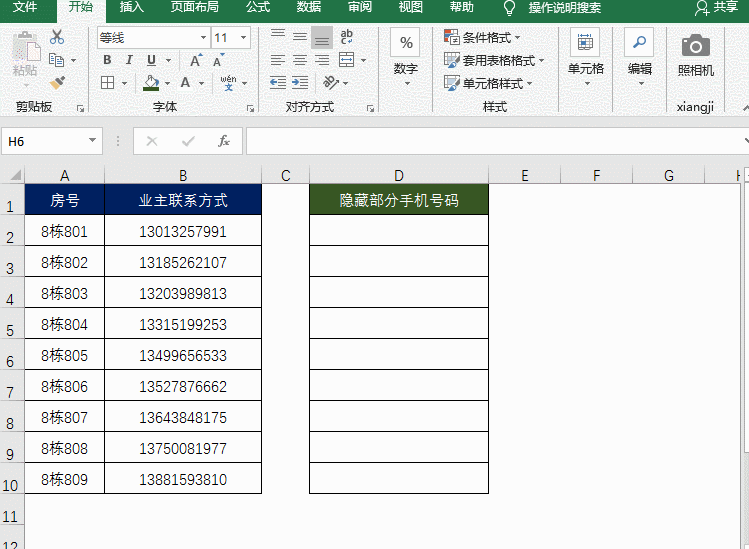Select column D header

point(399,175)
